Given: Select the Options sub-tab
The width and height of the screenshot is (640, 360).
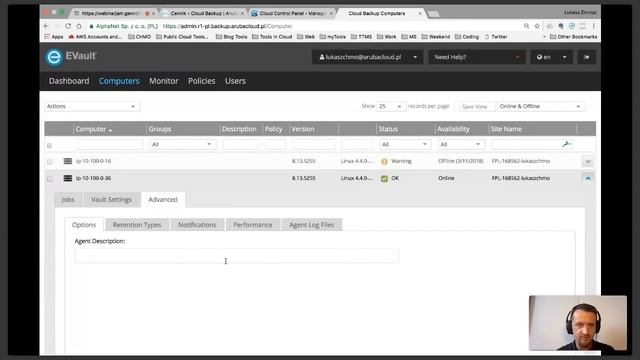Looking at the screenshot, I should pyautogui.click(x=84, y=225).
